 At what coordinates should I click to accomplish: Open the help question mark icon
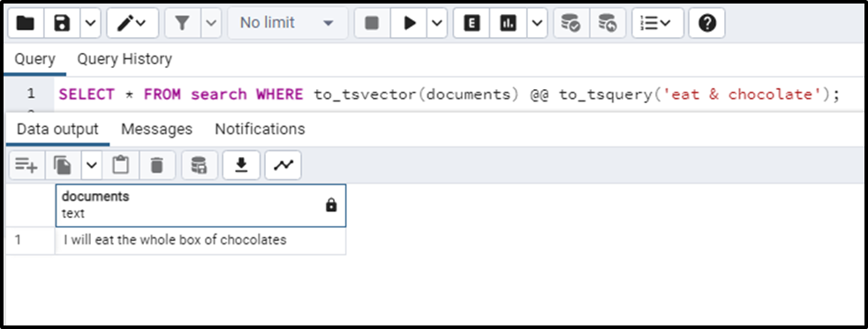(707, 23)
